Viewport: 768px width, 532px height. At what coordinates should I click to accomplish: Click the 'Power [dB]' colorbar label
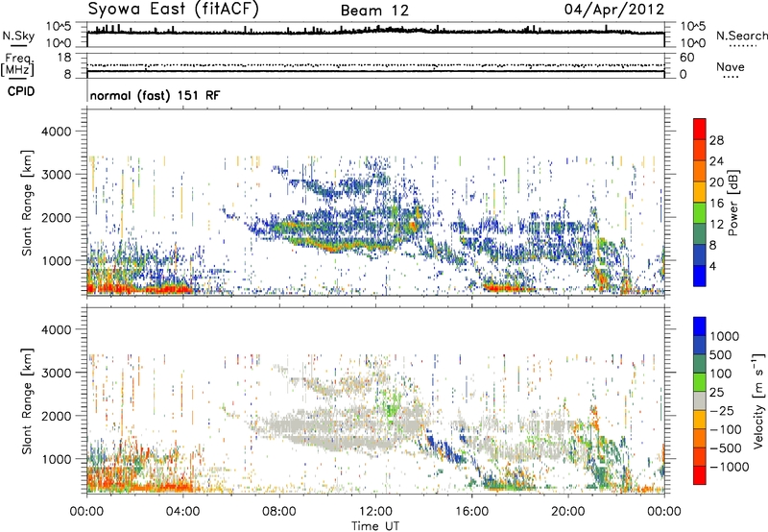[x=732, y=203]
